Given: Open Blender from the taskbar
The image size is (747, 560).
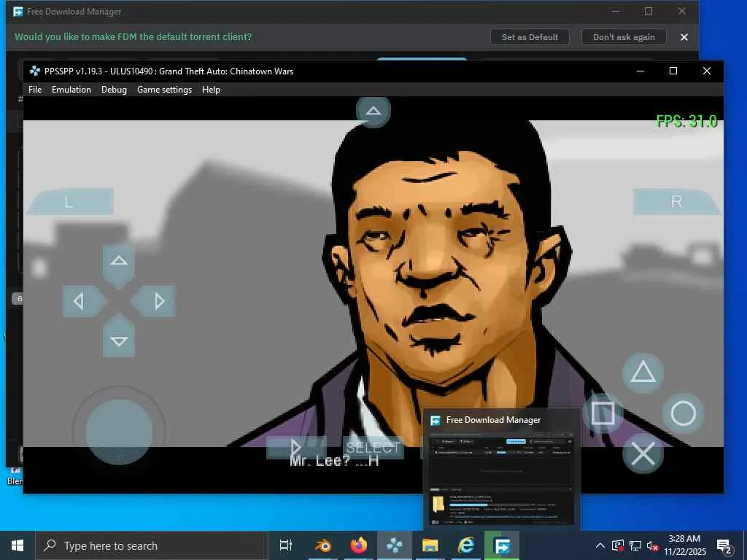Looking at the screenshot, I should pos(323,545).
